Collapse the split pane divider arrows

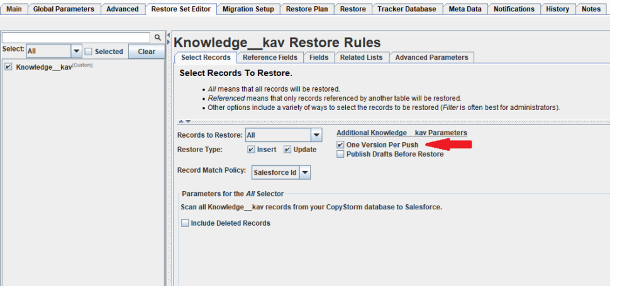pos(169,38)
